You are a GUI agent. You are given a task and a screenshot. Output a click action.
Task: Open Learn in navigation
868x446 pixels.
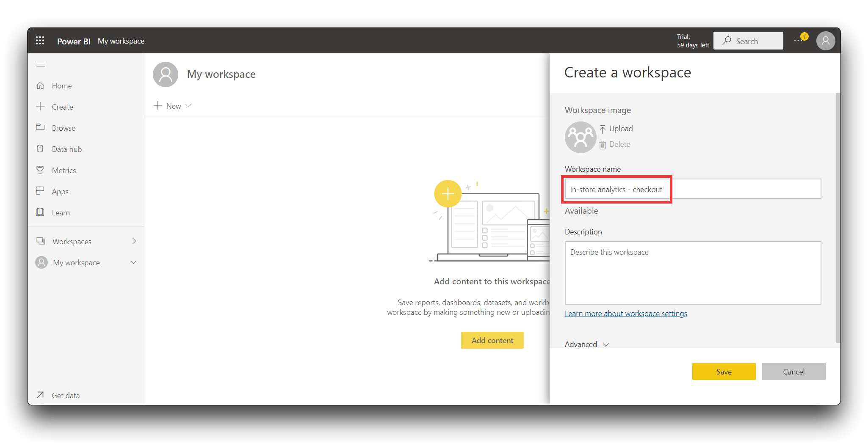point(61,212)
